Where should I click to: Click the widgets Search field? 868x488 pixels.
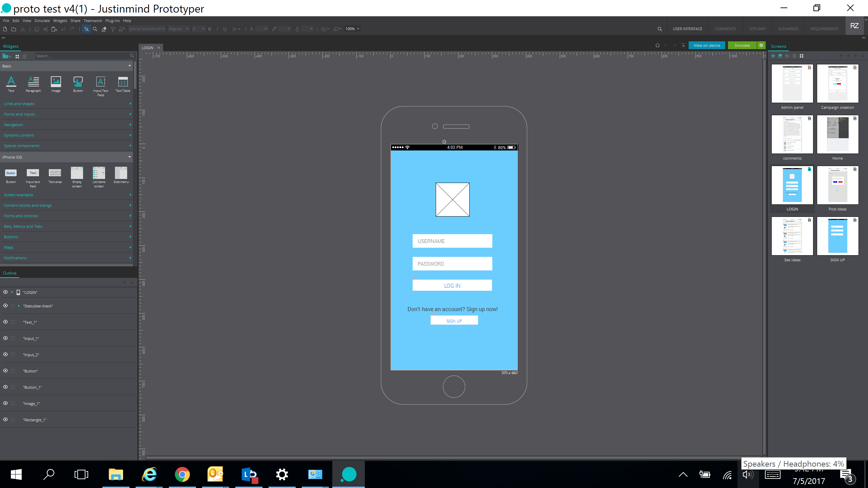[81, 56]
